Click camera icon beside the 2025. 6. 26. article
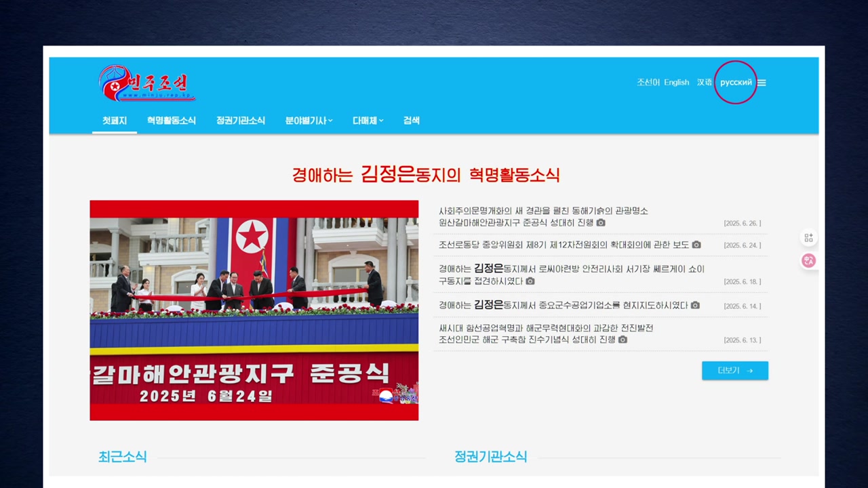The width and height of the screenshot is (868, 488). click(601, 222)
